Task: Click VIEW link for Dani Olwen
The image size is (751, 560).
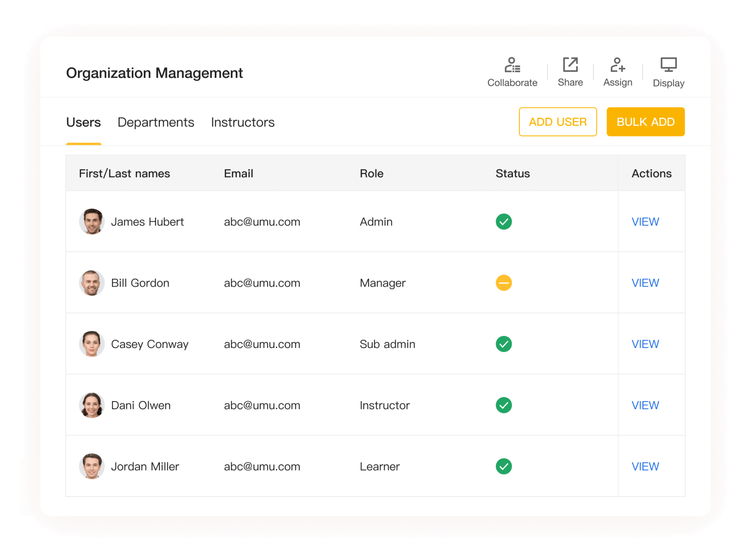Action: click(645, 405)
